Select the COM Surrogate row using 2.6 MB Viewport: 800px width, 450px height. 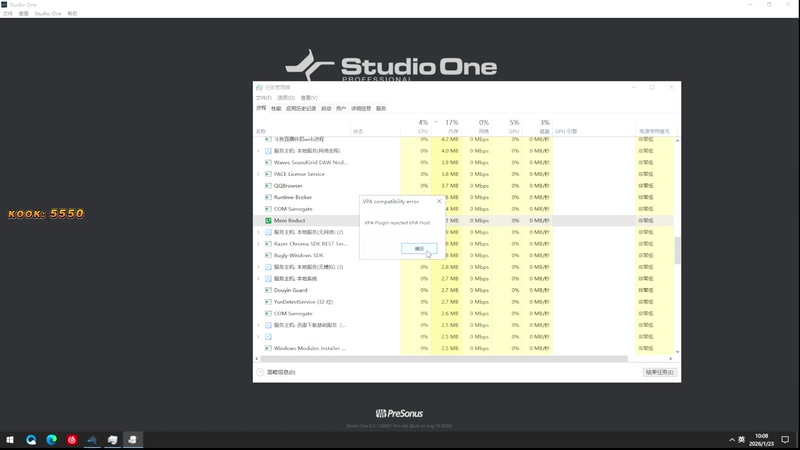[x=463, y=313]
